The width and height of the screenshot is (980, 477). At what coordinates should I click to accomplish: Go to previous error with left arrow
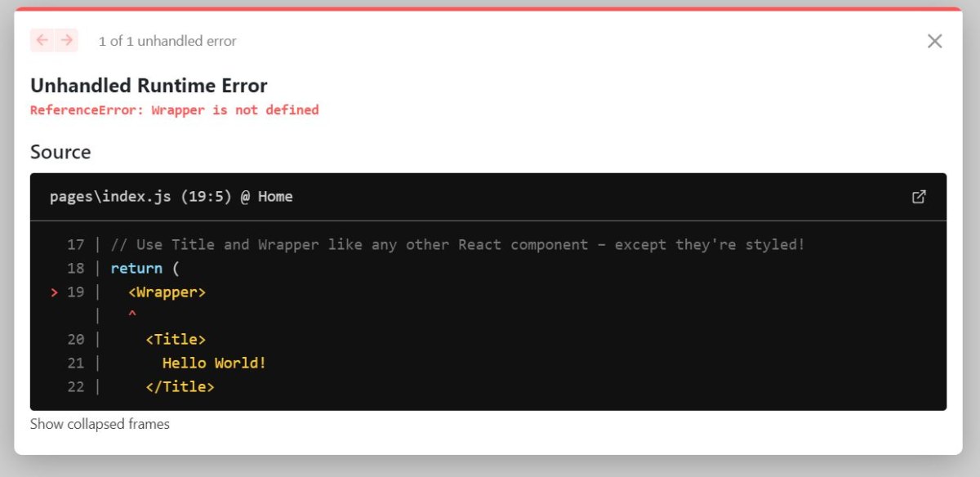(42, 40)
